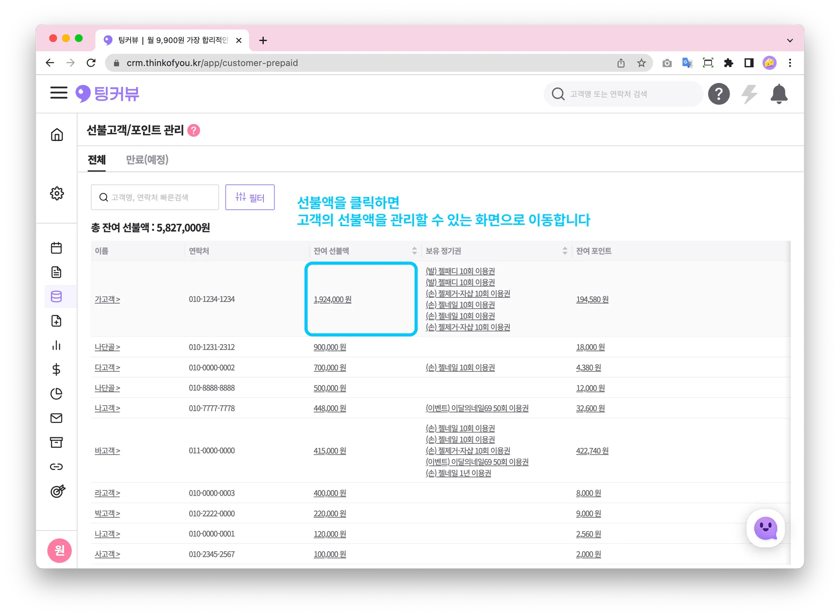The image size is (840, 616).
Task: Open the settings gear in sidebar
Action: click(x=57, y=193)
